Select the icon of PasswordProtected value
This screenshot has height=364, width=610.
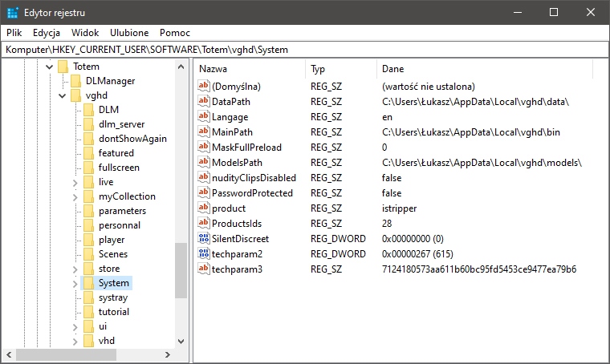tap(204, 193)
